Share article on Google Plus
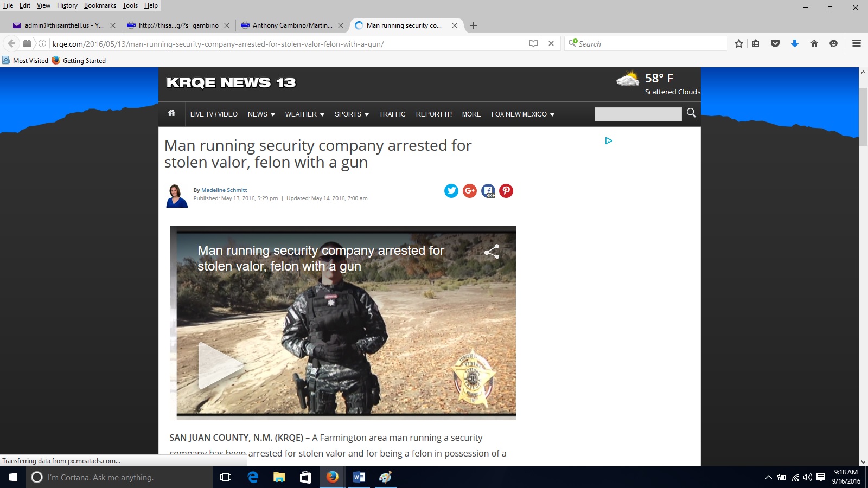 [470, 191]
